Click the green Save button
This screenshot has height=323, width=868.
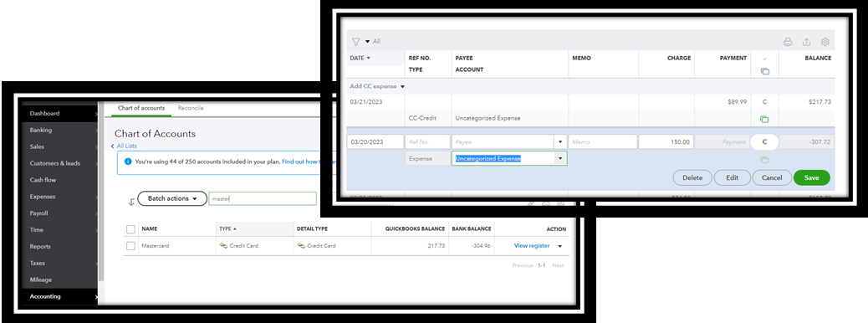point(811,178)
